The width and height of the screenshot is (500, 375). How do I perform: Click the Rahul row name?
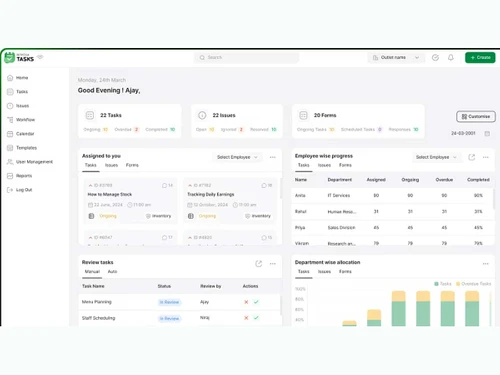[x=301, y=211]
